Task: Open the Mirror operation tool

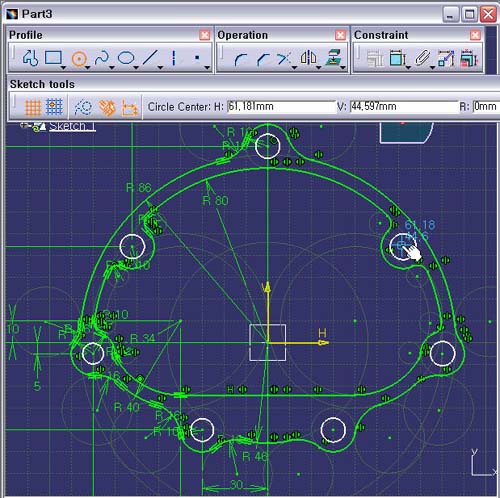Action: (x=308, y=57)
